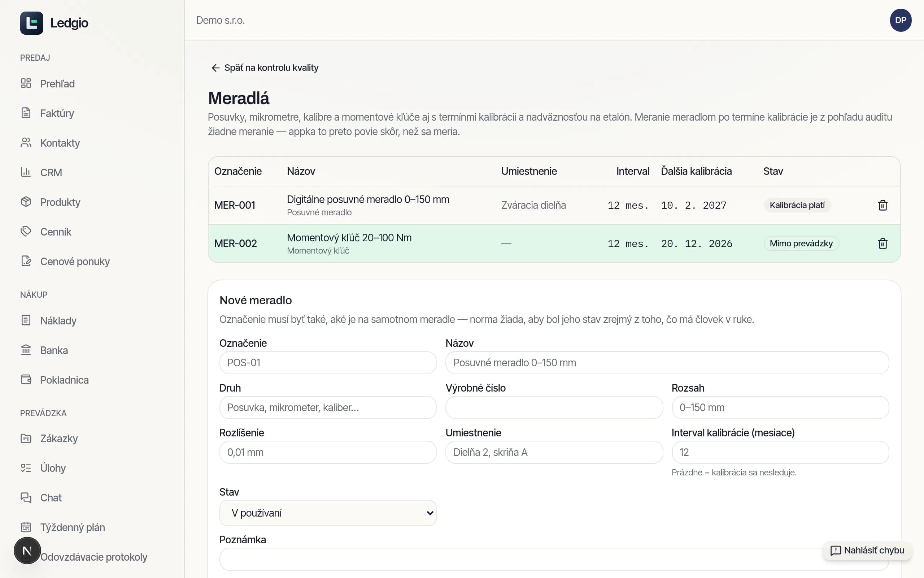Click the Banka building icon
The height and width of the screenshot is (578, 924).
[26, 350]
